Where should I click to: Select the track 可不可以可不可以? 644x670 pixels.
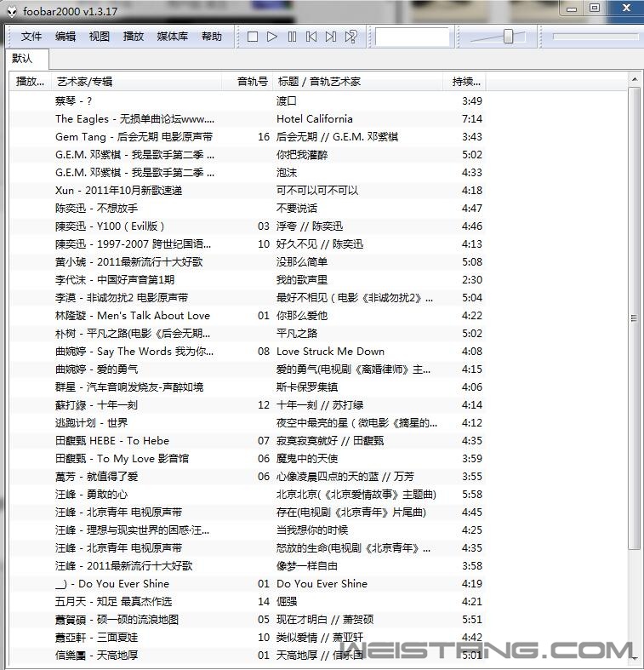click(x=248, y=191)
